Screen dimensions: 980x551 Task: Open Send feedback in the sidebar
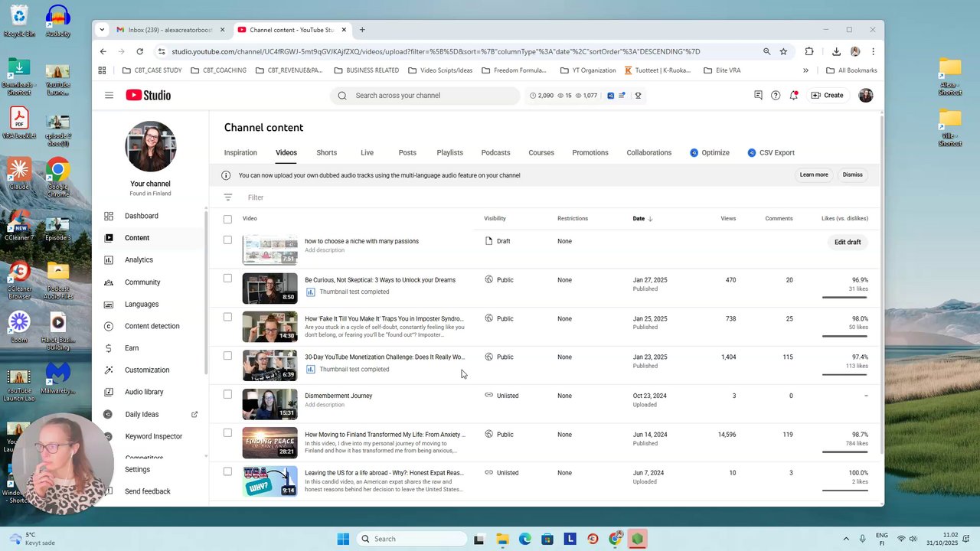[x=148, y=491]
